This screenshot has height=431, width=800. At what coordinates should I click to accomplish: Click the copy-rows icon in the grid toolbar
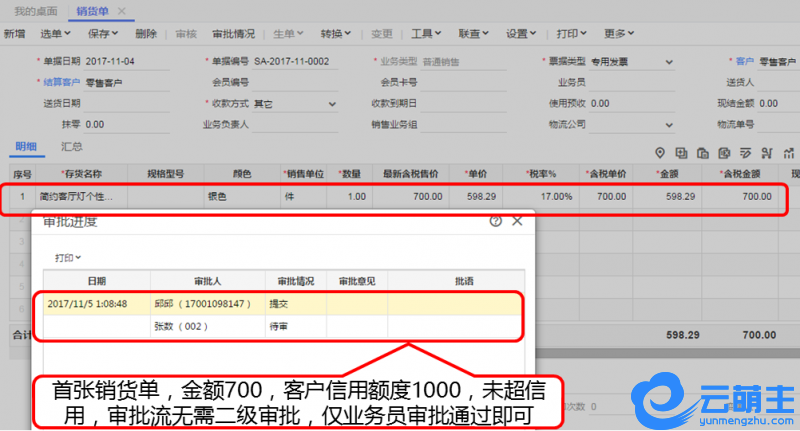click(682, 152)
